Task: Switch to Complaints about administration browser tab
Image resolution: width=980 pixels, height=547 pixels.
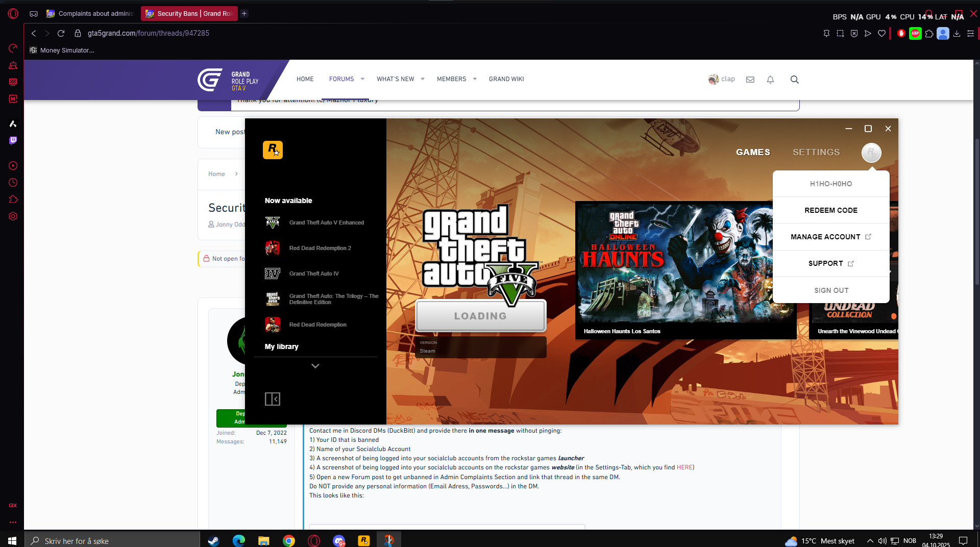Action: click(90, 14)
